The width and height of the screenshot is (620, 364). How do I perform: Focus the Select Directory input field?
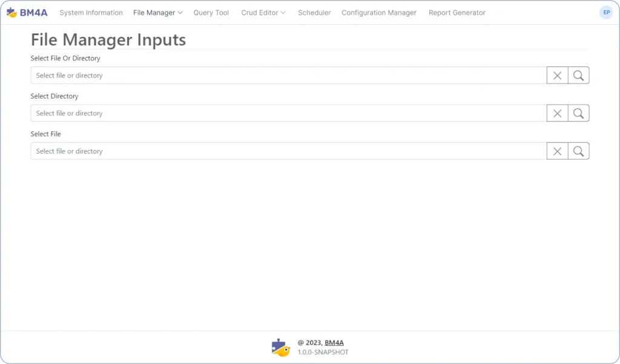[x=289, y=113]
